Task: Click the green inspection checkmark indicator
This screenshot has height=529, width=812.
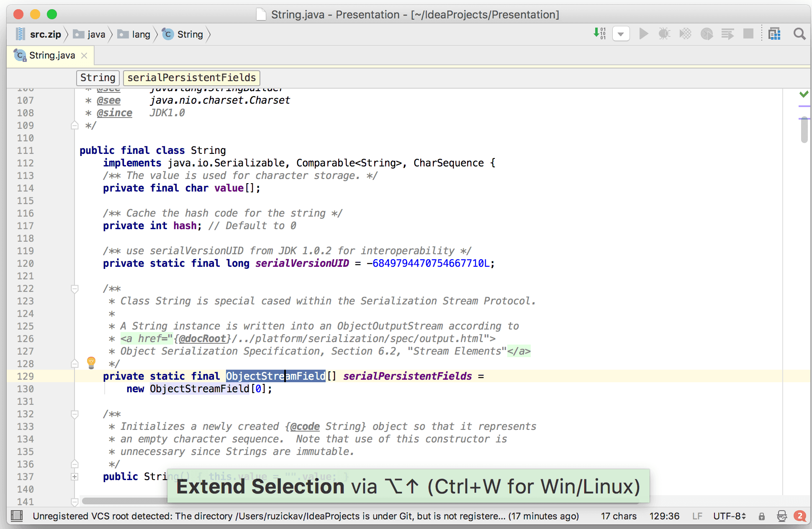Action: coord(803,94)
